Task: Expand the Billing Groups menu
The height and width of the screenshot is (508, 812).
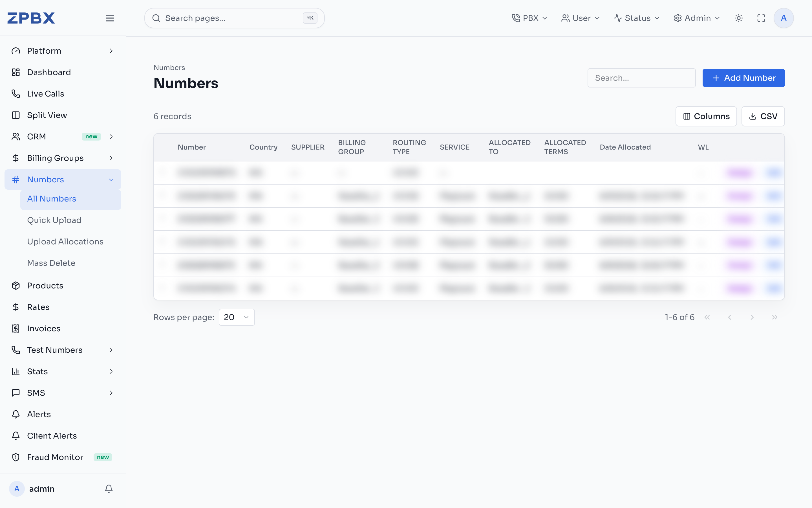Action: [63, 158]
